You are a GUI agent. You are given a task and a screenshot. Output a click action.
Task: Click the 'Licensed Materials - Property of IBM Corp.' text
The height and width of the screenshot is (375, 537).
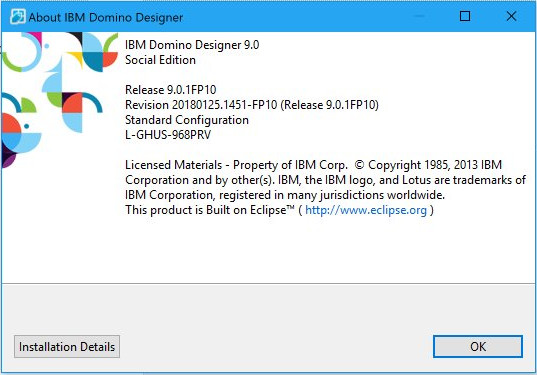coord(236,165)
